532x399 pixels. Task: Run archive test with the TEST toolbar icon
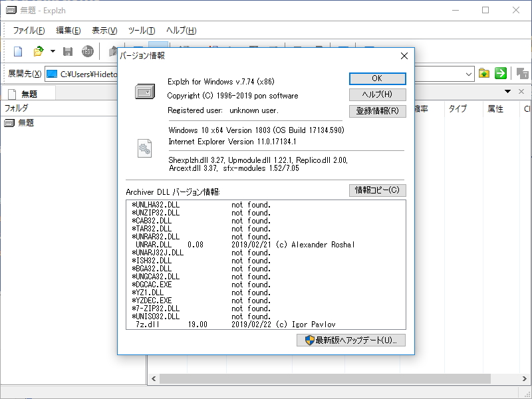click(87, 51)
